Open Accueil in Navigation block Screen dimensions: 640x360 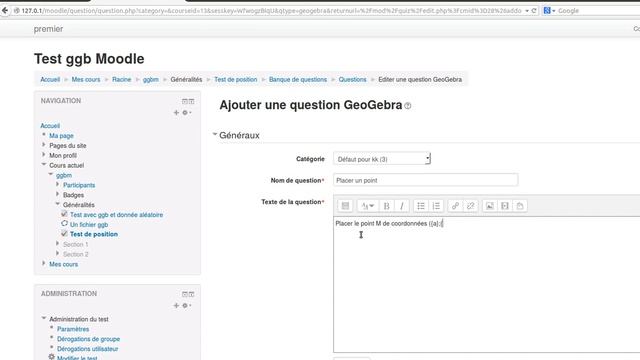pos(50,126)
